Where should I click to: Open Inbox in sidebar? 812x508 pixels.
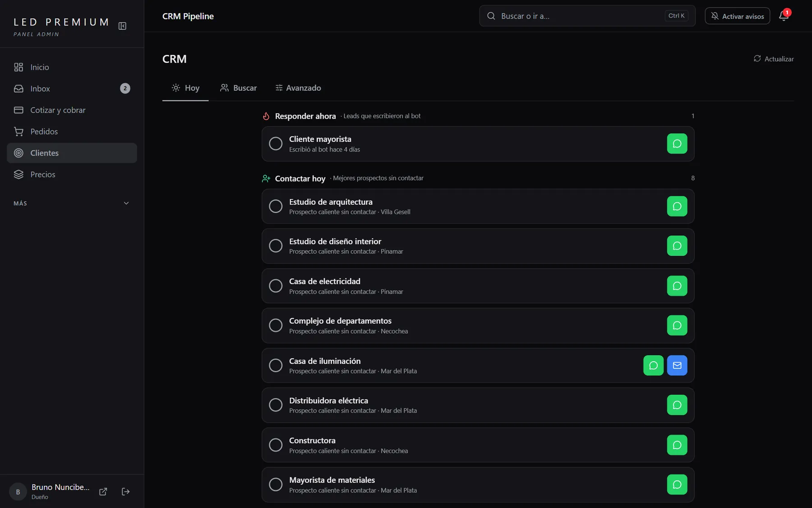click(72, 89)
